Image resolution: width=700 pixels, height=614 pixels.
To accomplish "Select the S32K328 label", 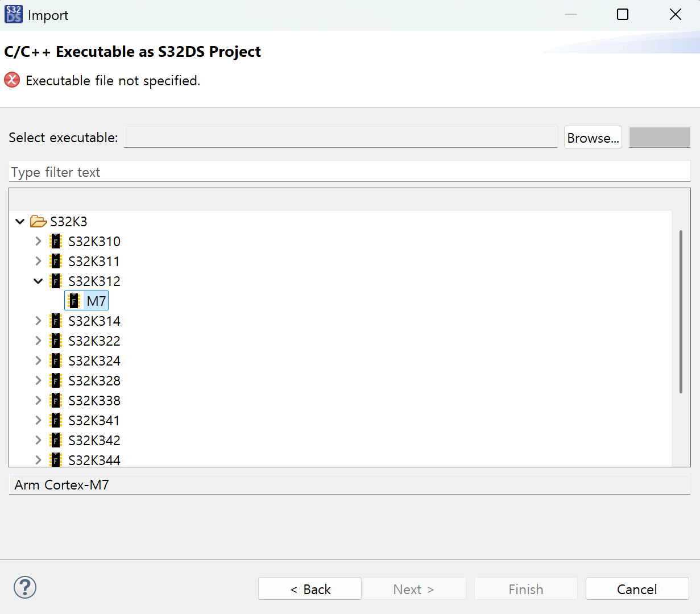I will 94,380.
